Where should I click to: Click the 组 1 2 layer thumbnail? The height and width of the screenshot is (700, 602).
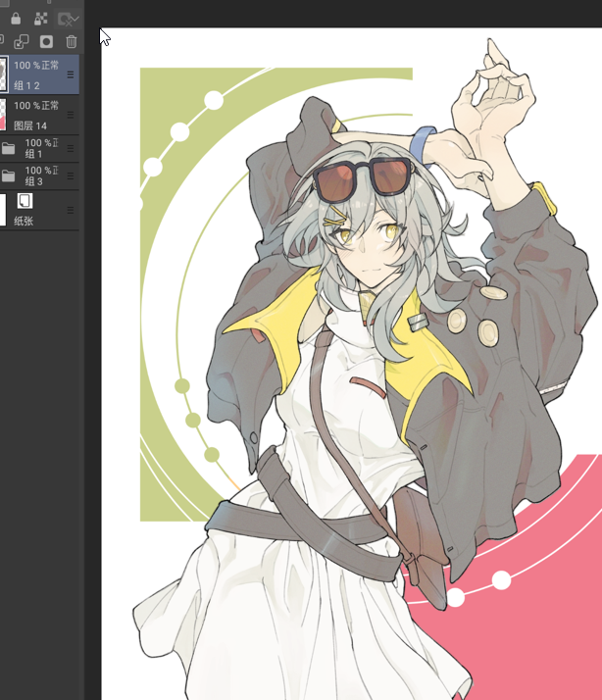(x=3, y=74)
